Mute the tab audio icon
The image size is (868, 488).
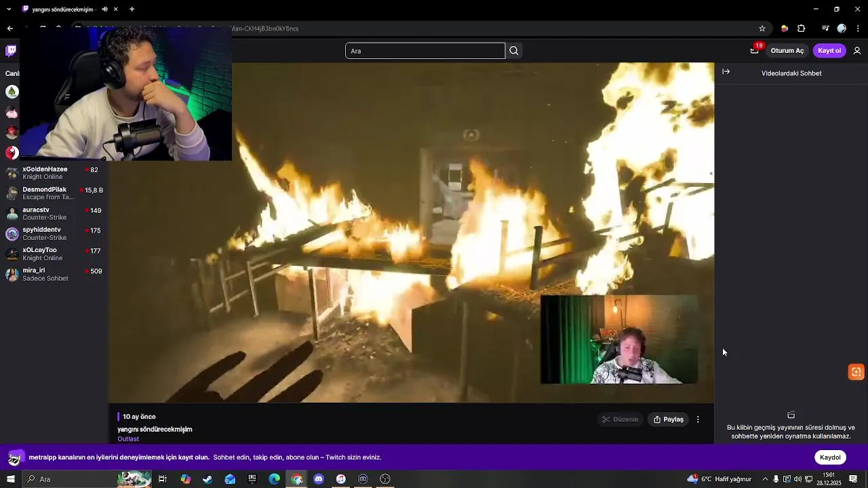[x=104, y=9]
